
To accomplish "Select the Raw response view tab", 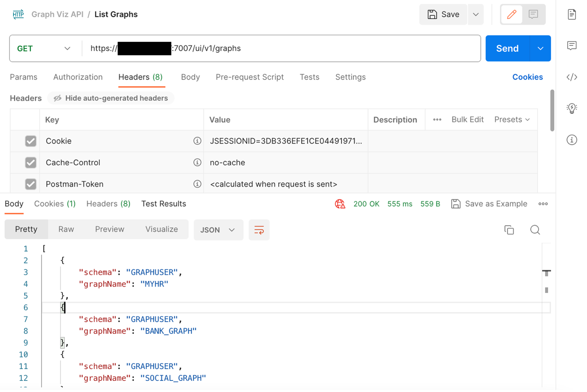I will [x=66, y=229].
